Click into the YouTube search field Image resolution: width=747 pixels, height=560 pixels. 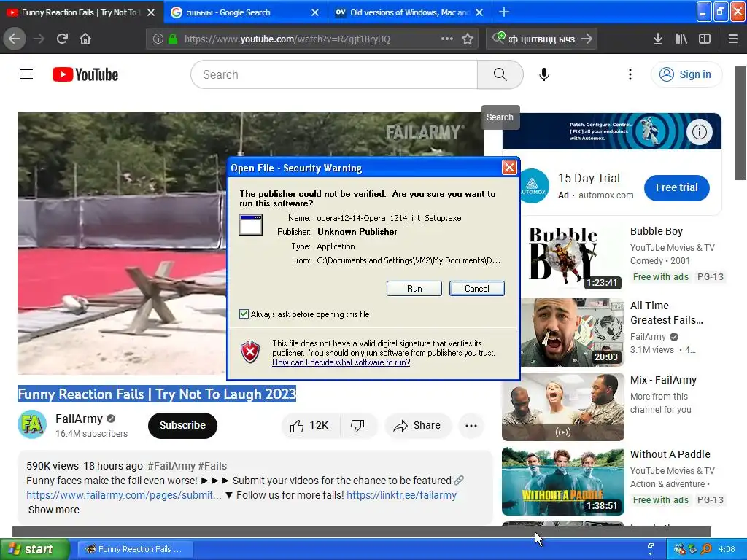pos(333,74)
